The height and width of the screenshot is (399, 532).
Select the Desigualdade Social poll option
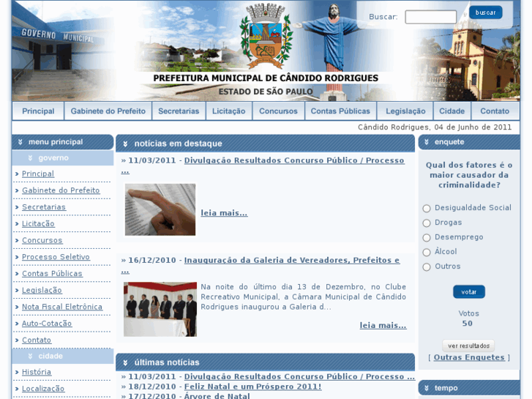(427, 208)
